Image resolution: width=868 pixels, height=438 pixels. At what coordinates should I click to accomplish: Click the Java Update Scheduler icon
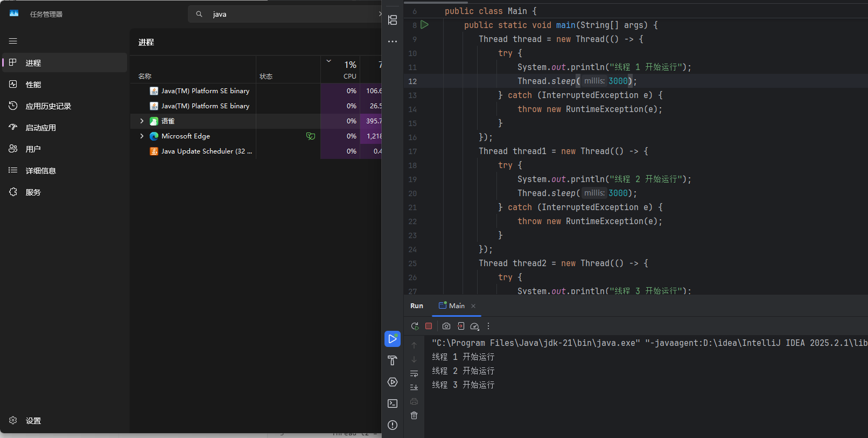tap(154, 151)
